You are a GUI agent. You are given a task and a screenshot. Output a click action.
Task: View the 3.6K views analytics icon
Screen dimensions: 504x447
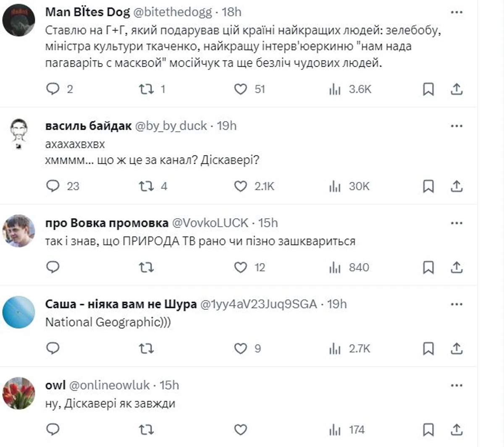[335, 89]
